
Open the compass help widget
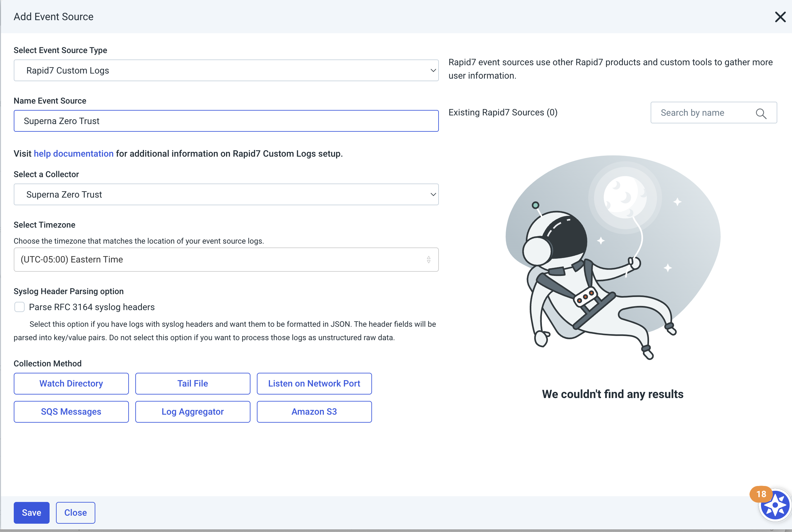(775, 506)
